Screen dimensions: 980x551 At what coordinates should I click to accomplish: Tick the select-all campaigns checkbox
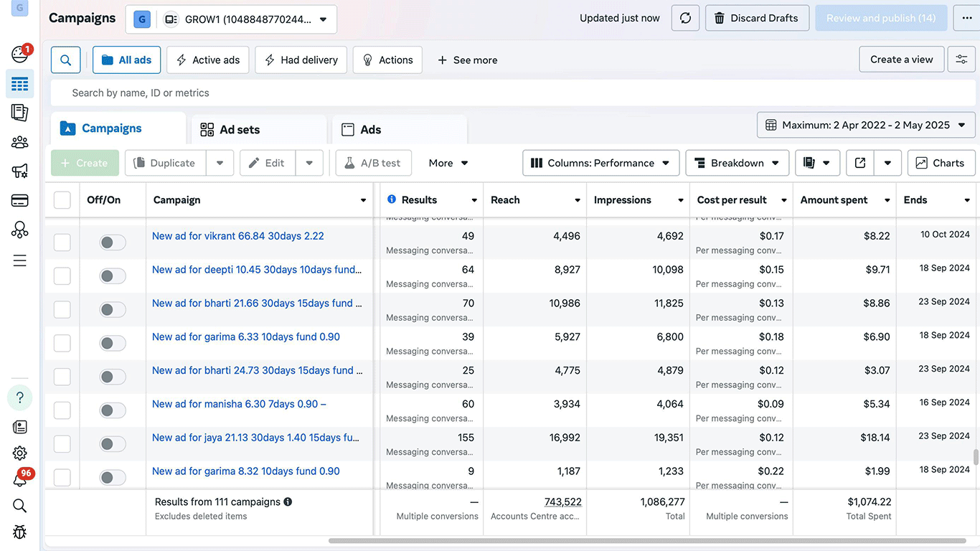[62, 200]
